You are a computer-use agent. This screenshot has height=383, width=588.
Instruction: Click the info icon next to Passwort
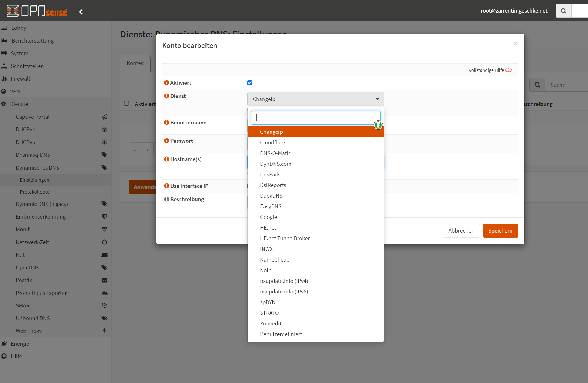pyautogui.click(x=166, y=141)
